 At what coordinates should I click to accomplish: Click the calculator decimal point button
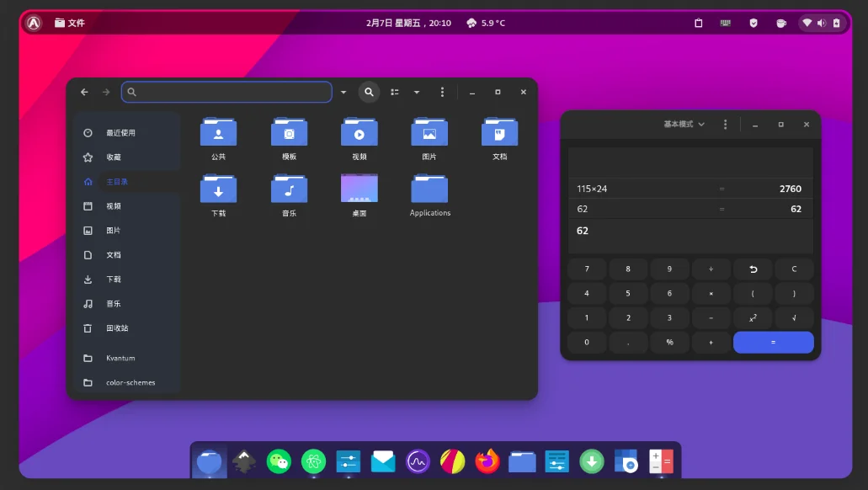coord(628,342)
